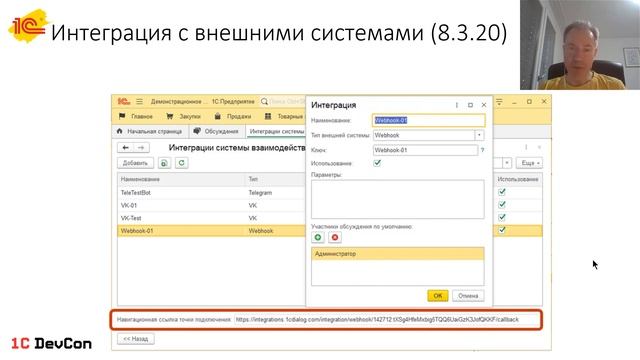640x360 pixels.
Task: Edit the Ключ input field
Action: [425, 150]
